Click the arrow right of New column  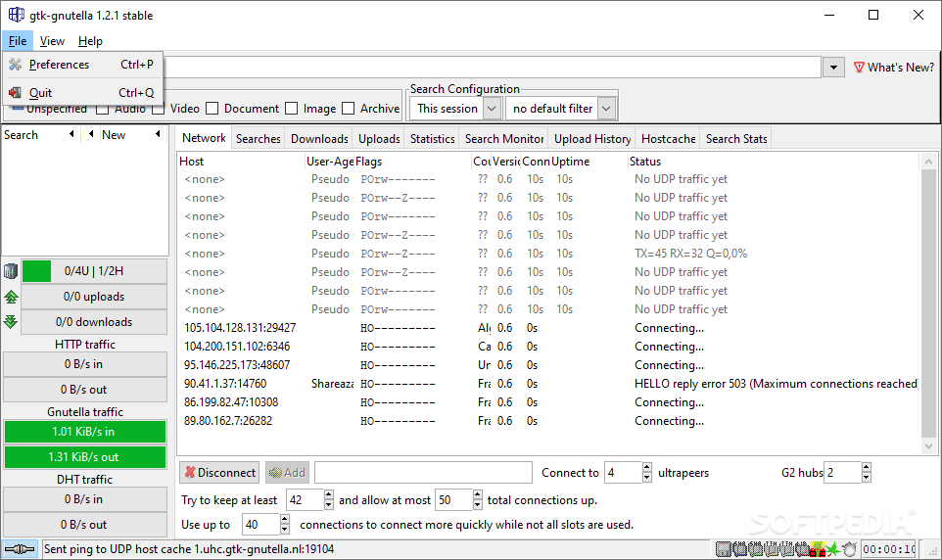click(158, 134)
